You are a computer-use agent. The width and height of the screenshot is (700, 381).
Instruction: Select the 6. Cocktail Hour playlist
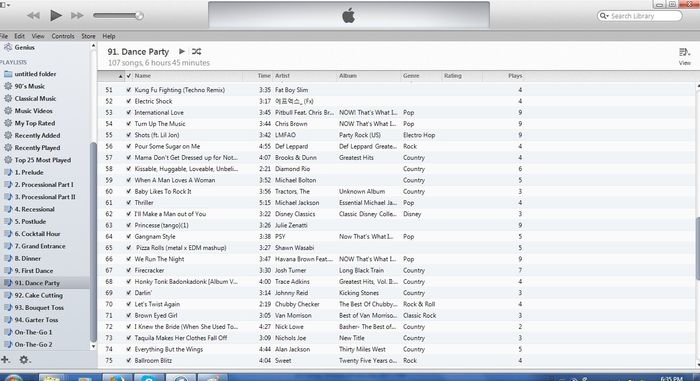tap(37, 234)
